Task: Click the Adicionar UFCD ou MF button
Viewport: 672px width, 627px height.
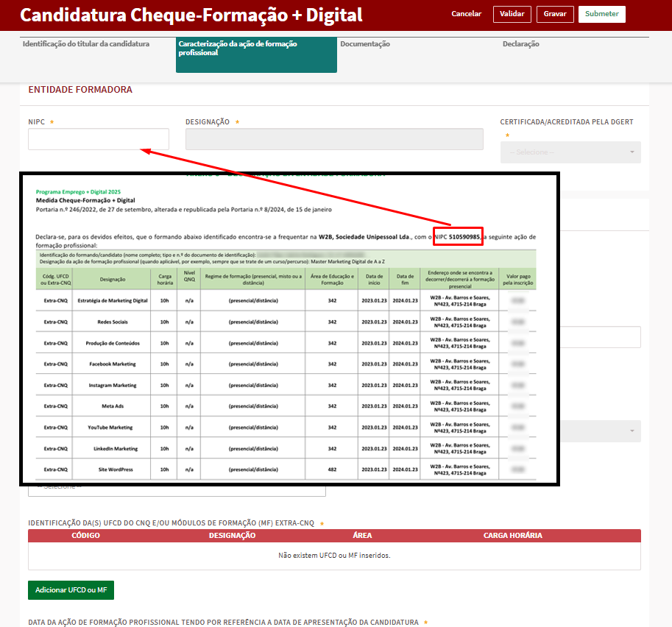Action: click(71, 590)
